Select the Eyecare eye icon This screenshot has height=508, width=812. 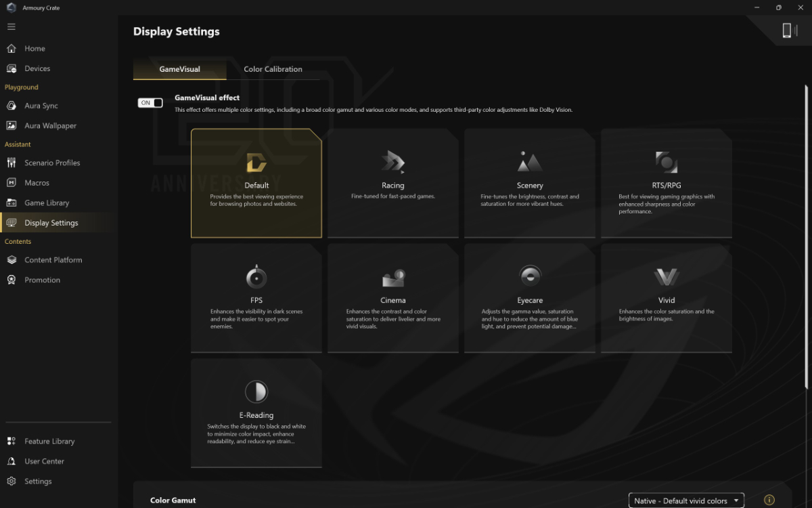coord(530,276)
